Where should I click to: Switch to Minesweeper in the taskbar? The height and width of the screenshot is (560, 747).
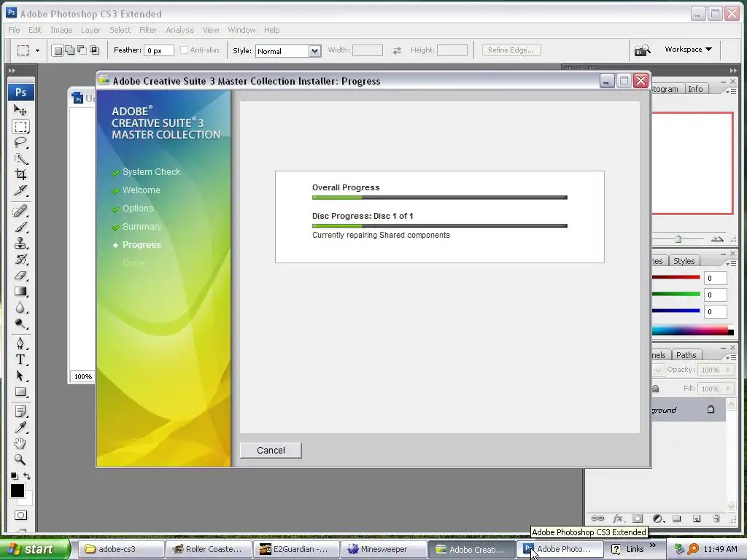[x=384, y=549]
